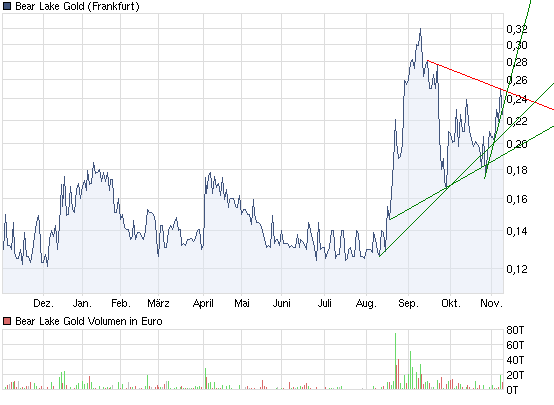This screenshot has height=405, width=554.
Task: Click the 0,14 price axis value
Action: (517, 231)
